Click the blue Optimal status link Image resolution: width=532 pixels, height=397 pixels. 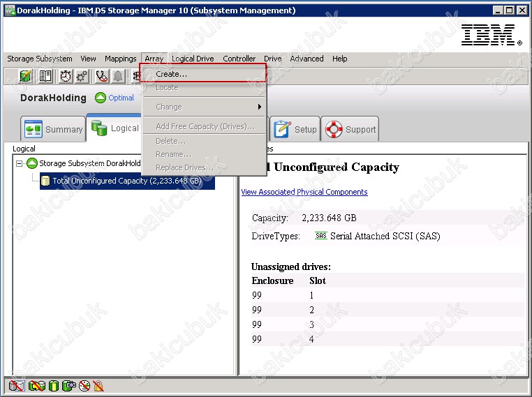pyautogui.click(x=121, y=98)
